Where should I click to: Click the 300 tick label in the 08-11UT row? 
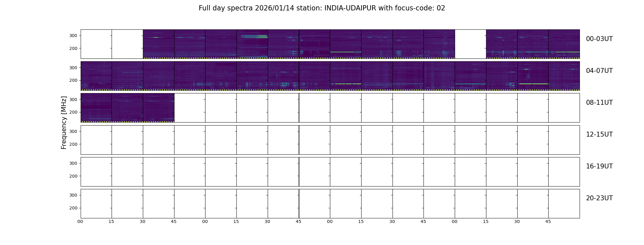pyautogui.click(x=73, y=100)
